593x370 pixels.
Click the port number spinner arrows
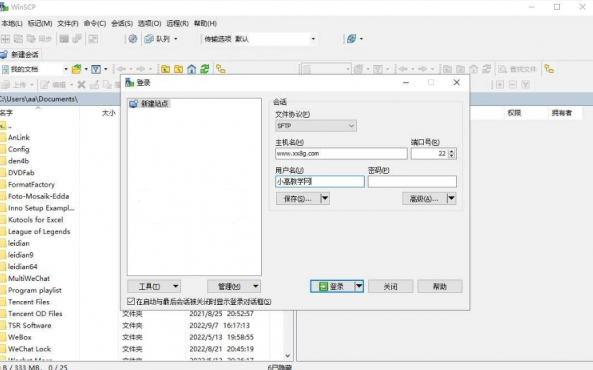452,153
